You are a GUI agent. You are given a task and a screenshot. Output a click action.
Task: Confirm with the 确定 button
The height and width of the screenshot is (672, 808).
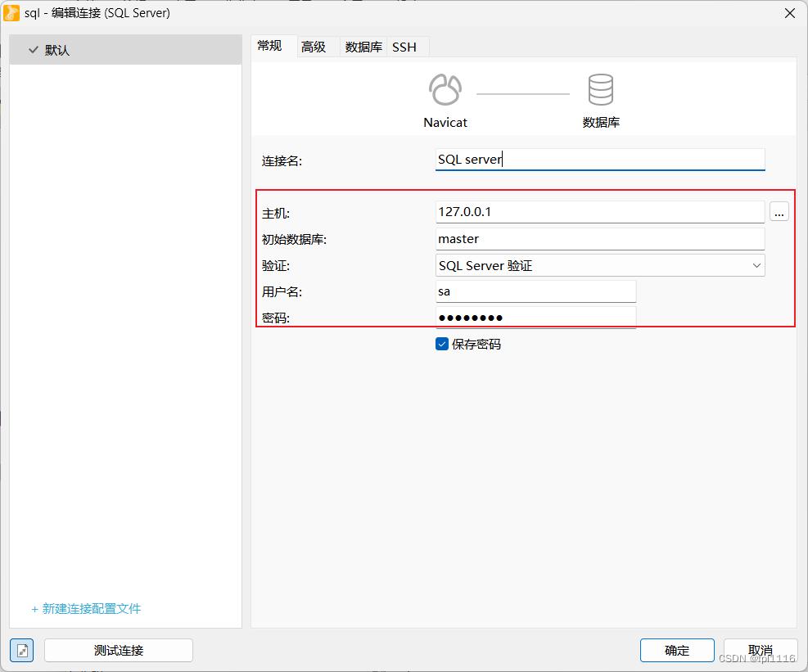pyautogui.click(x=677, y=651)
